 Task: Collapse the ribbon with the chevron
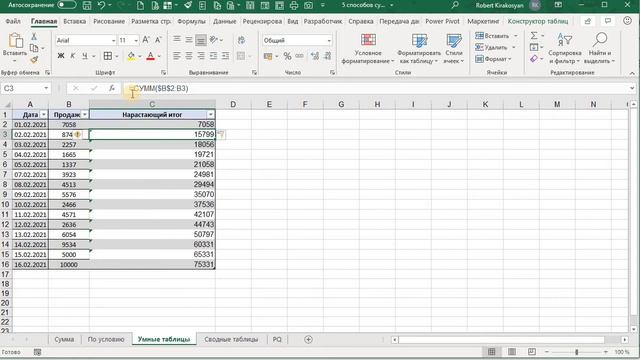(632, 73)
